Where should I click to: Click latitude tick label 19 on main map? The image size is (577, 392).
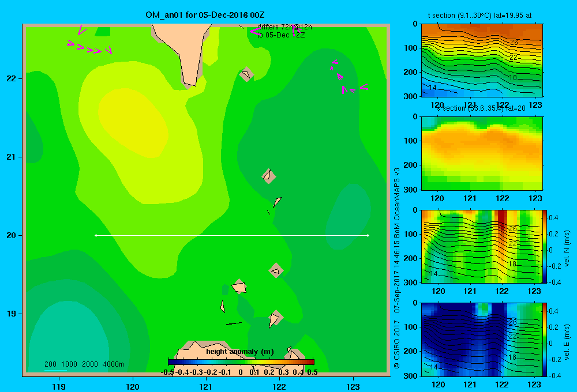pos(12,314)
